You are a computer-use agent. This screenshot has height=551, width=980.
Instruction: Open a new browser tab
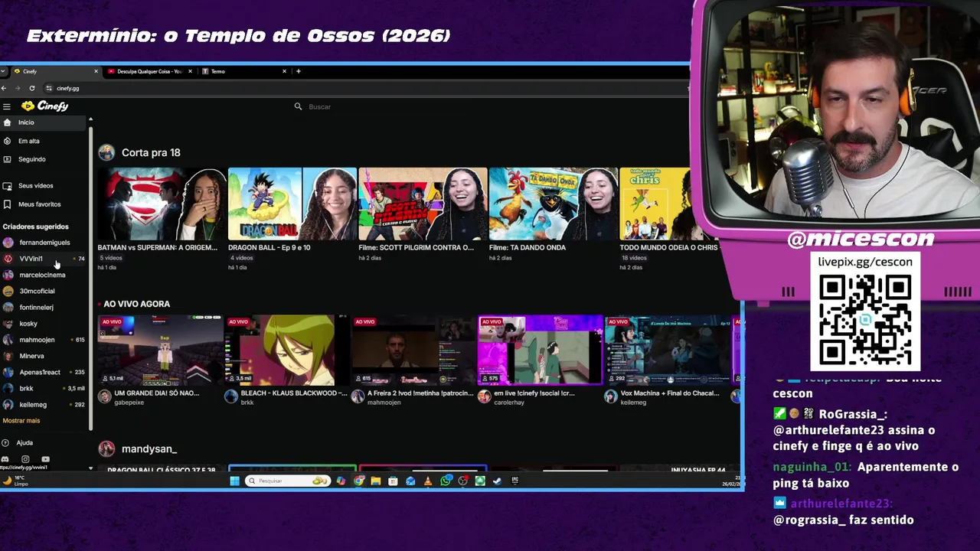tap(299, 71)
